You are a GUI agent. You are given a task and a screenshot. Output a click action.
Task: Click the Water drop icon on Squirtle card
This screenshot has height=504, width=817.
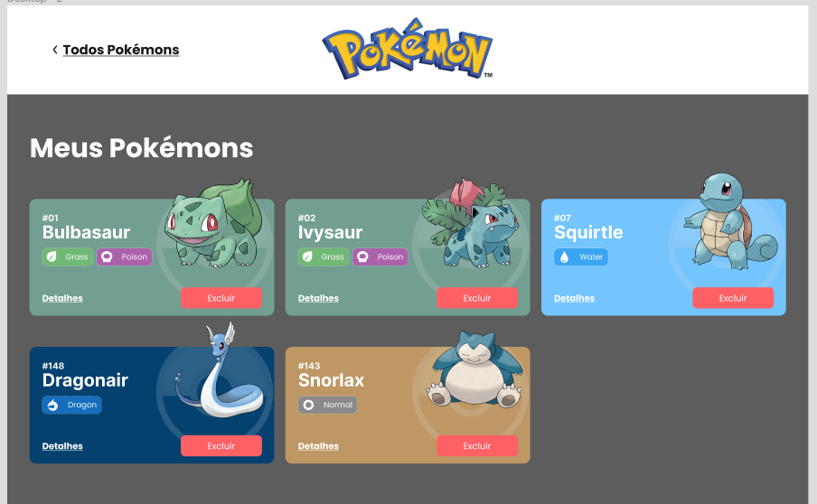pos(564,257)
